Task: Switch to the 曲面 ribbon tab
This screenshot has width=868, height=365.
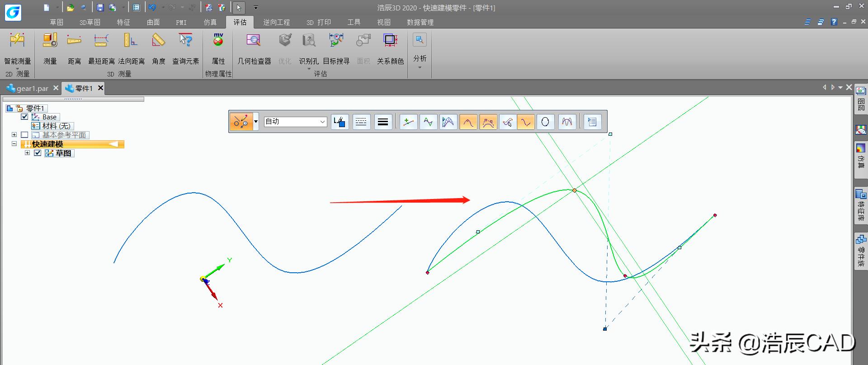Action: click(x=153, y=22)
